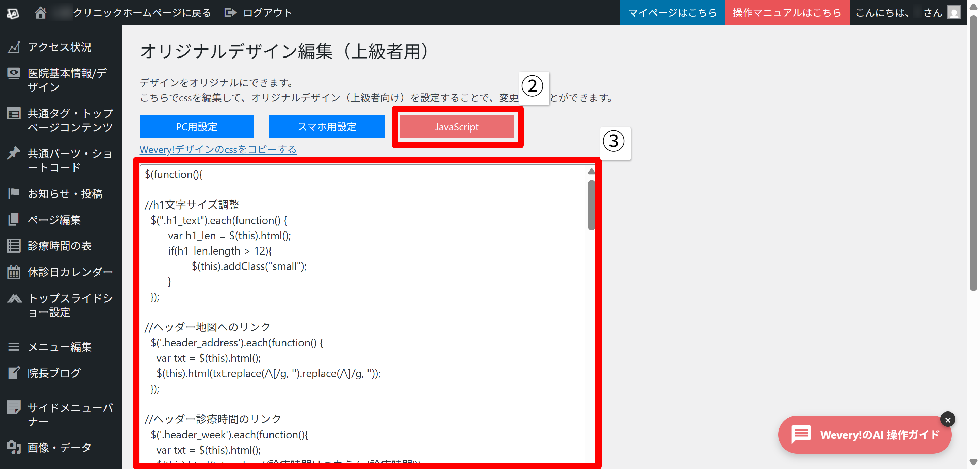Click the アクセス状況 chart icon
The width and height of the screenshot is (980, 469).
tap(14, 47)
